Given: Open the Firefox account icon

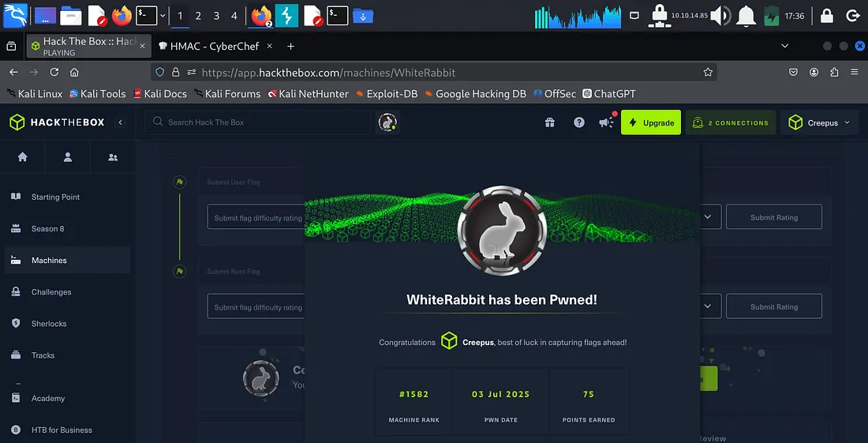Looking at the screenshot, I should pos(814,72).
